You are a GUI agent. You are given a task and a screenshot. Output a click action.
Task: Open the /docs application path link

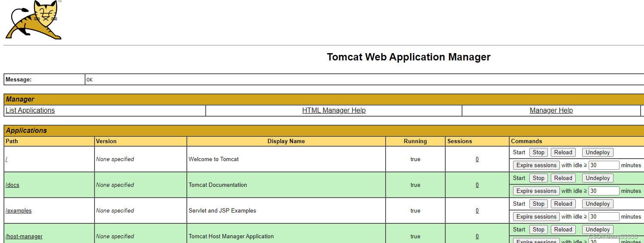click(12, 185)
